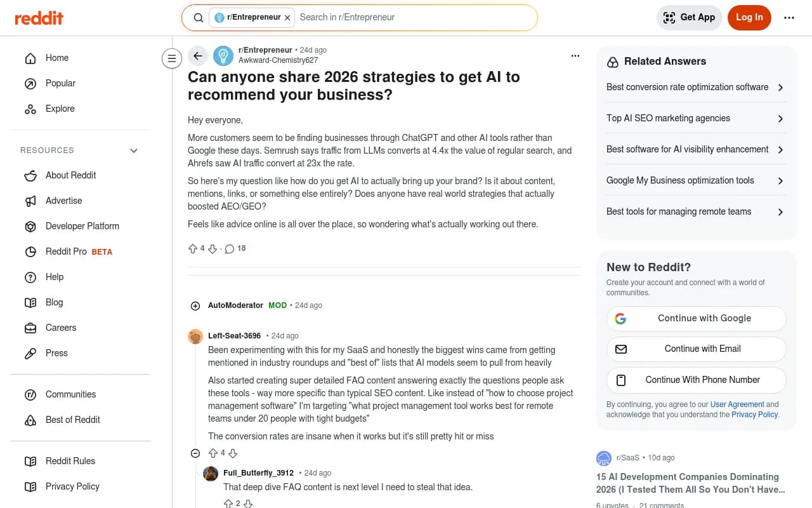Open the Explore icon in the sidebar
The width and height of the screenshot is (812, 508).
tap(30, 109)
